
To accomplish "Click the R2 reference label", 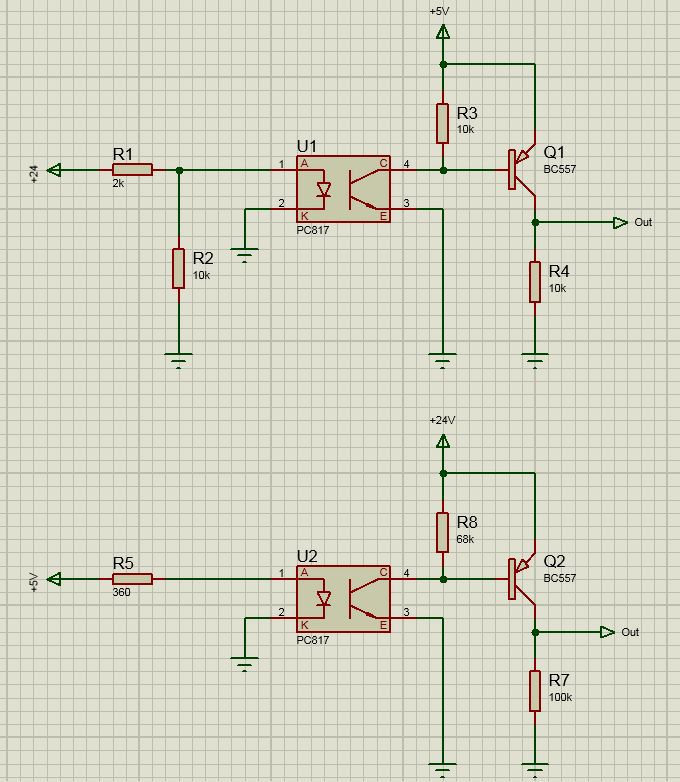I will 203,258.
